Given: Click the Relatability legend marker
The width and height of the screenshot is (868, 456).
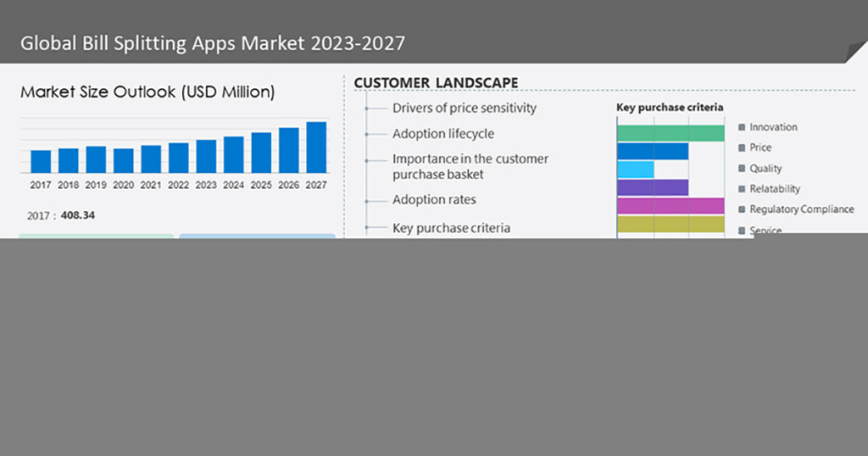Looking at the screenshot, I should 742,189.
